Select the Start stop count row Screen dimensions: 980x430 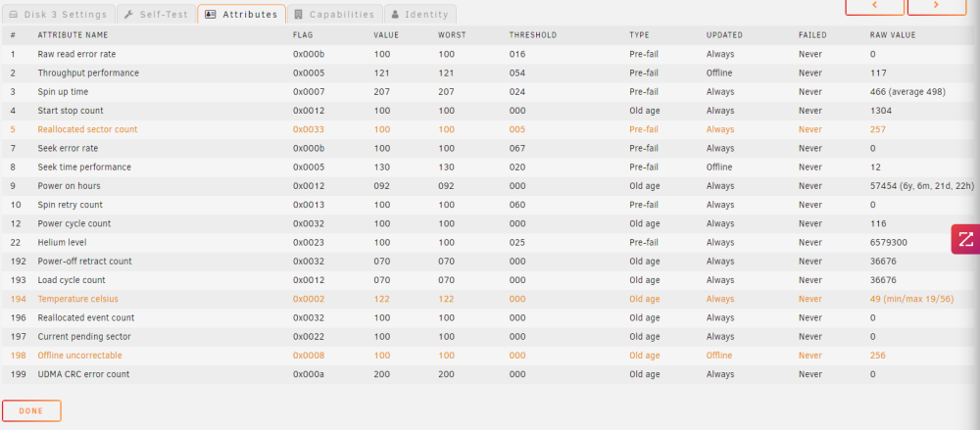(490, 111)
